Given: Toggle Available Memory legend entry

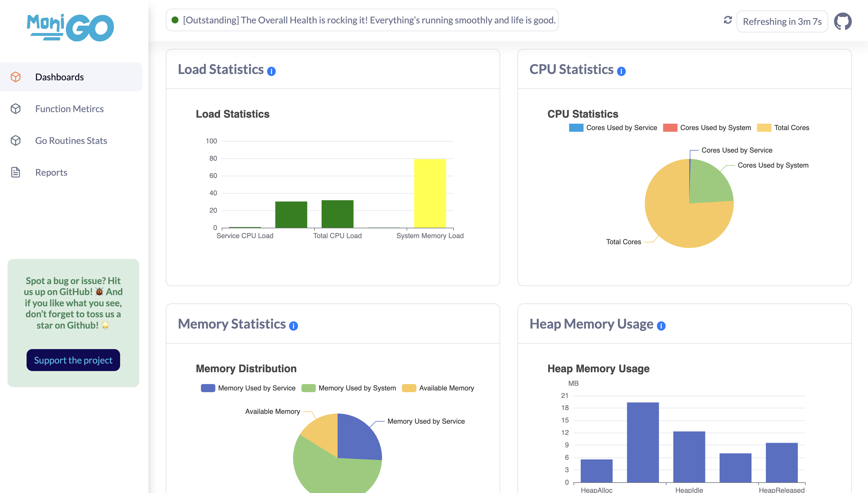Looking at the screenshot, I should [438, 388].
